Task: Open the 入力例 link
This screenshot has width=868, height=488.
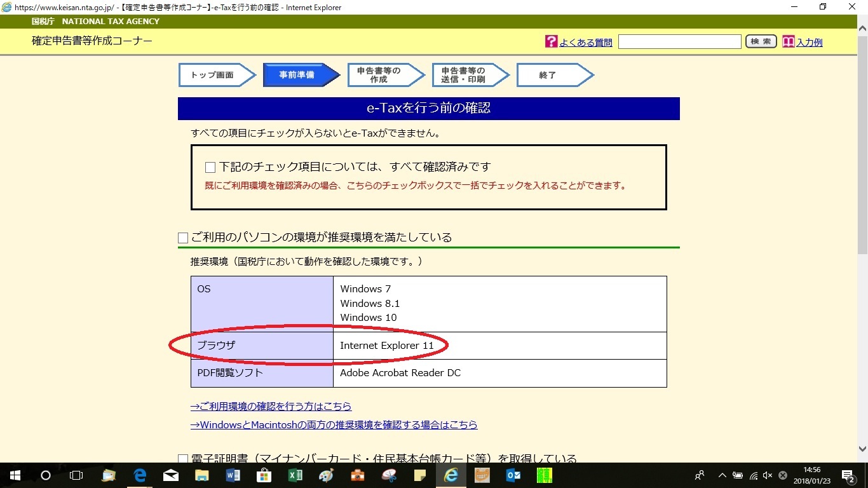Action: pyautogui.click(x=810, y=43)
